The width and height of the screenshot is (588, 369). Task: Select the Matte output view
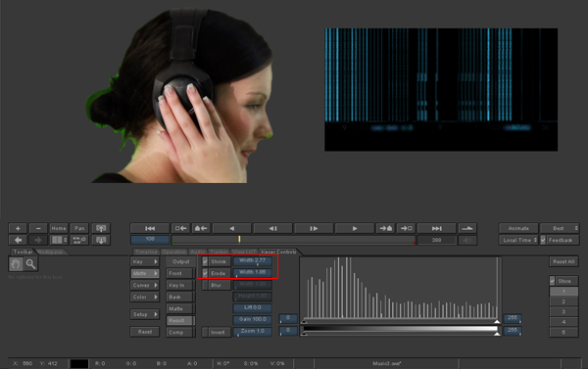pos(180,308)
